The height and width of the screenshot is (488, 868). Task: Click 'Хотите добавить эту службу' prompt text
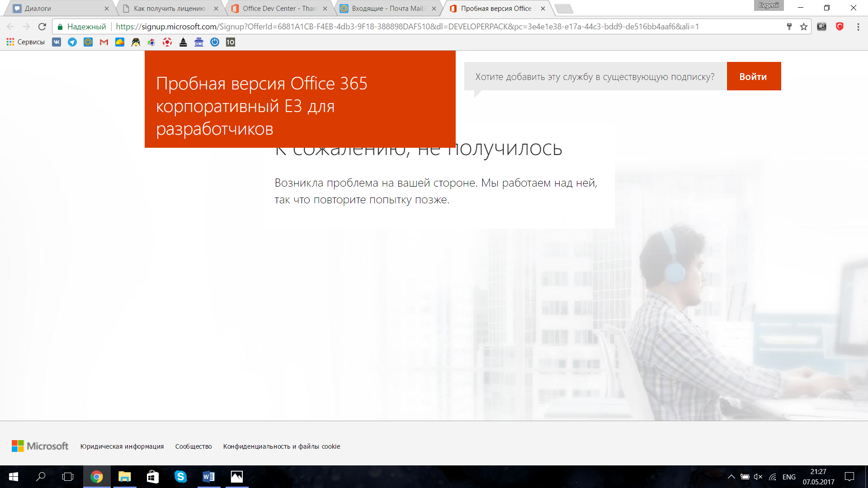[595, 77]
